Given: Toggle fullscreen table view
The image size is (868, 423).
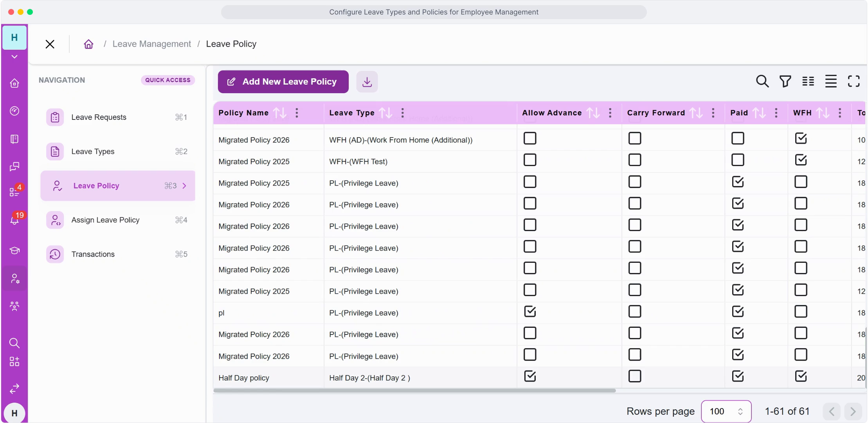Looking at the screenshot, I should pyautogui.click(x=854, y=81).
